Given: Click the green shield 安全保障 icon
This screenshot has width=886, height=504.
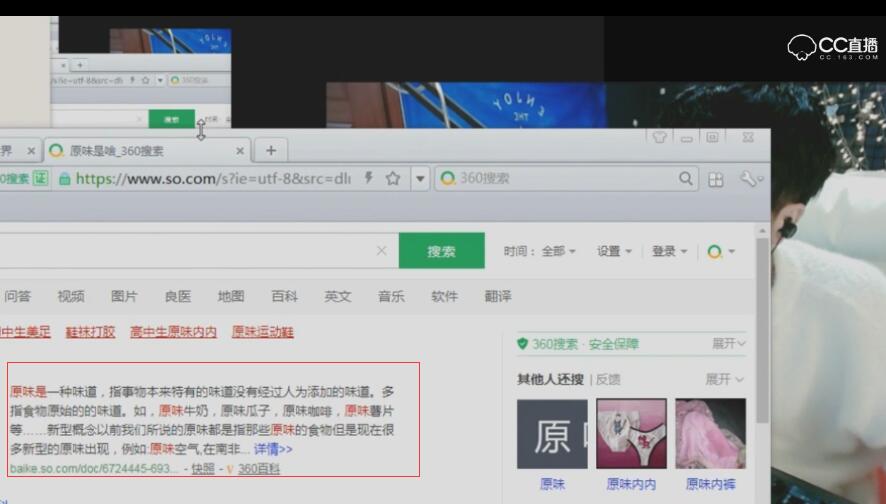Looking at the screenshot, I should pos(522,344).
